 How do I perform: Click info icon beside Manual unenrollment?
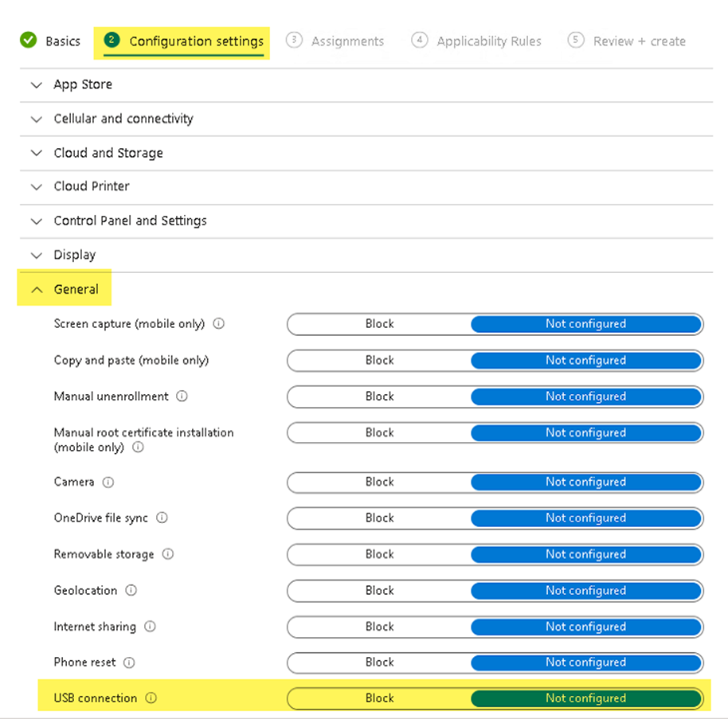(182, 396)
